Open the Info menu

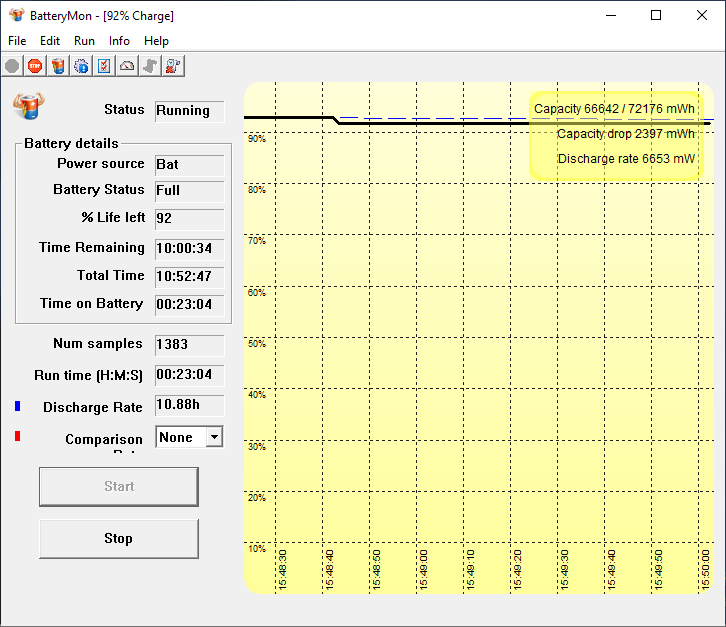click(x=119, y=41)
